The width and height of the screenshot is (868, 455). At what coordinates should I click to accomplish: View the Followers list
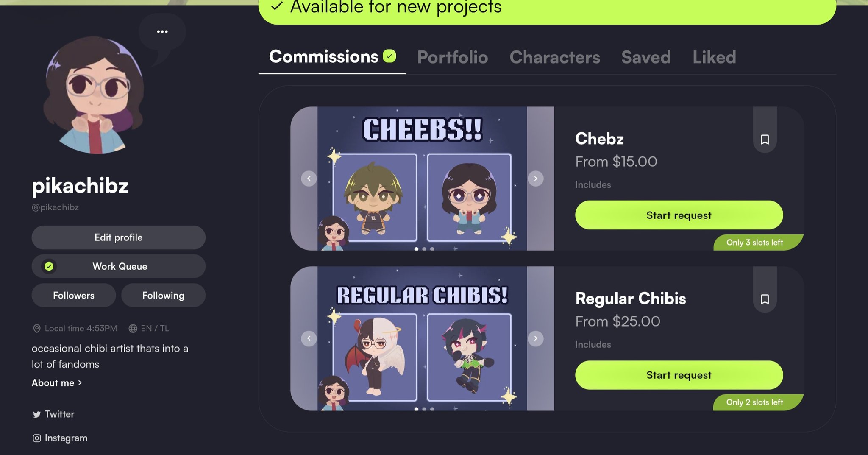[x=74, y=296]
